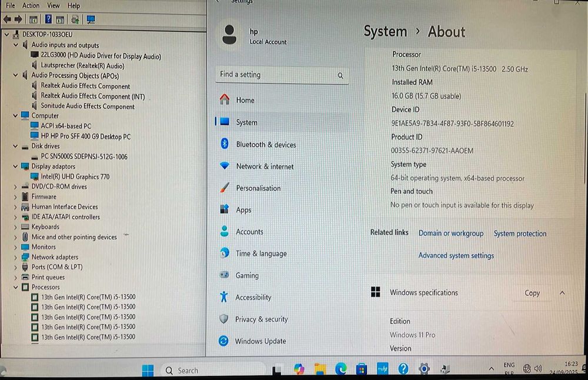The width and height of the screenshot is (588, 380).
Task: Open File Explorer from the taskbar
Action: pos(320,369)
